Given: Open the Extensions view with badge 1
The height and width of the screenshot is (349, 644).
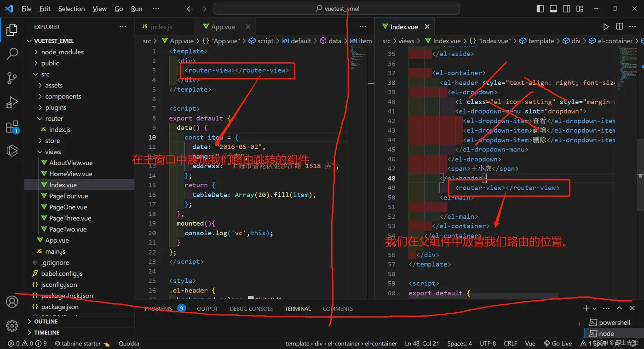Looking at the screenshot, I should click(12, 127).
